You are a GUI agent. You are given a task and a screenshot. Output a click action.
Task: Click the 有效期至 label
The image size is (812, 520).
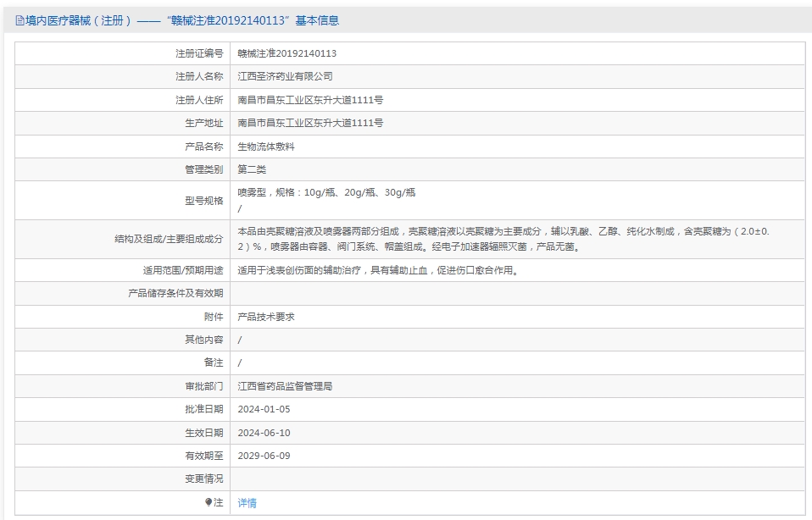[204, 456]
